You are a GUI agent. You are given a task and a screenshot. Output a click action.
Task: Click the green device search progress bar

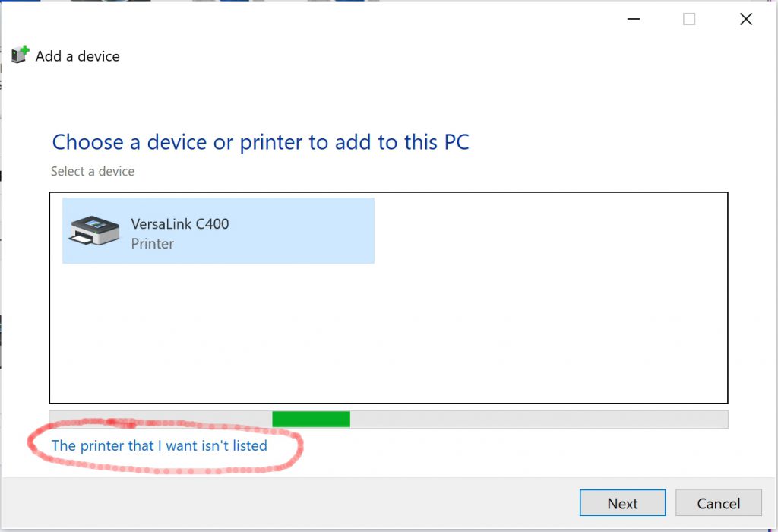click(x=312, y=419)
